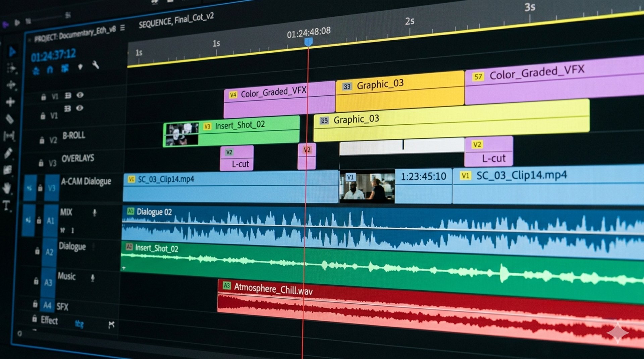Toggle V3 targeting on A-CAM Dialogue track
Image resolution: width=644 pixels, height=359 pixels.
(x=52, y=188)
